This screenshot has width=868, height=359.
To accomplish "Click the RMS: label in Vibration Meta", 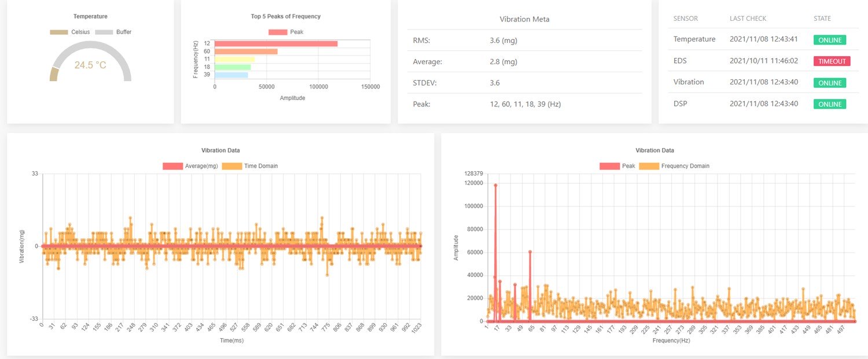I will 422,40.
